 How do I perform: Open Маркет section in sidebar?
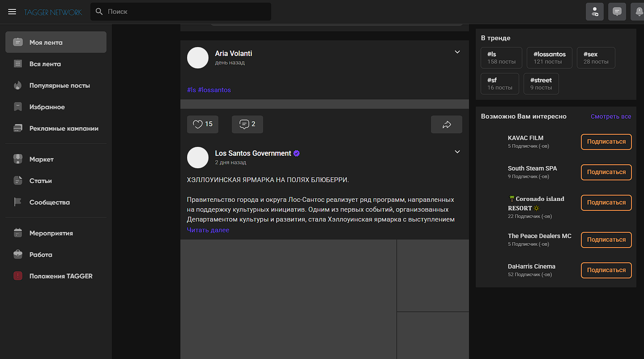coord(41,159)
